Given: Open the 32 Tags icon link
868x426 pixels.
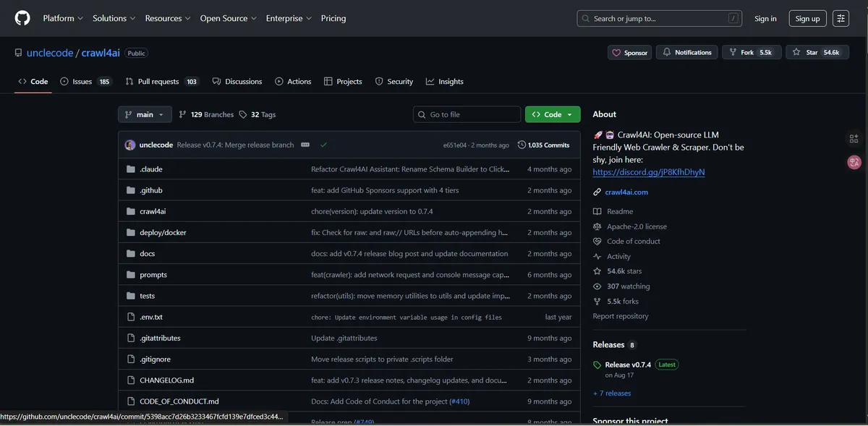Looking at the screenshot, I should 244,114.
